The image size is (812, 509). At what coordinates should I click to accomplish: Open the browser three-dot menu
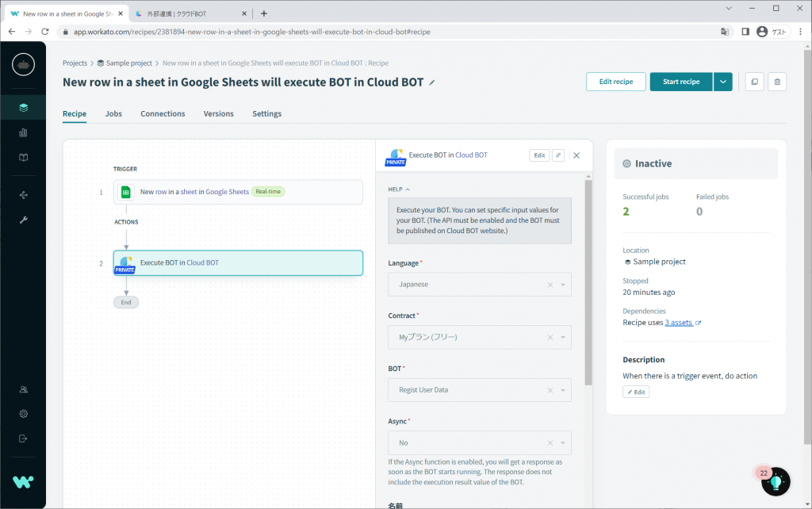(801, 32)
